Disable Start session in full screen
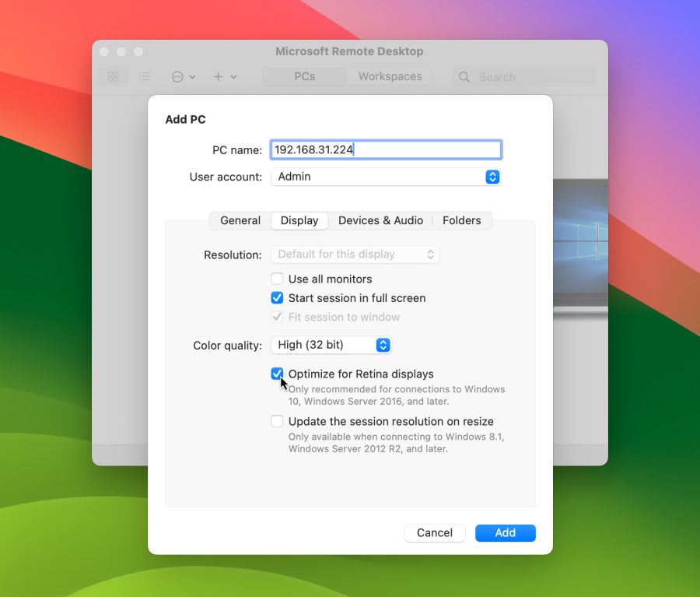The width and height of the screenshot is (700, 597). (x=277, y=298)
